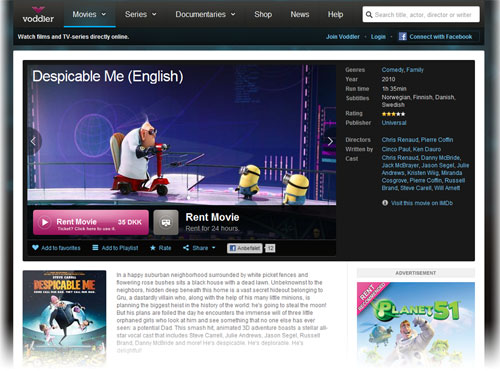Open the Movies dropdown menu
Screen dimensions: 500x371
(x=89, y=14)
